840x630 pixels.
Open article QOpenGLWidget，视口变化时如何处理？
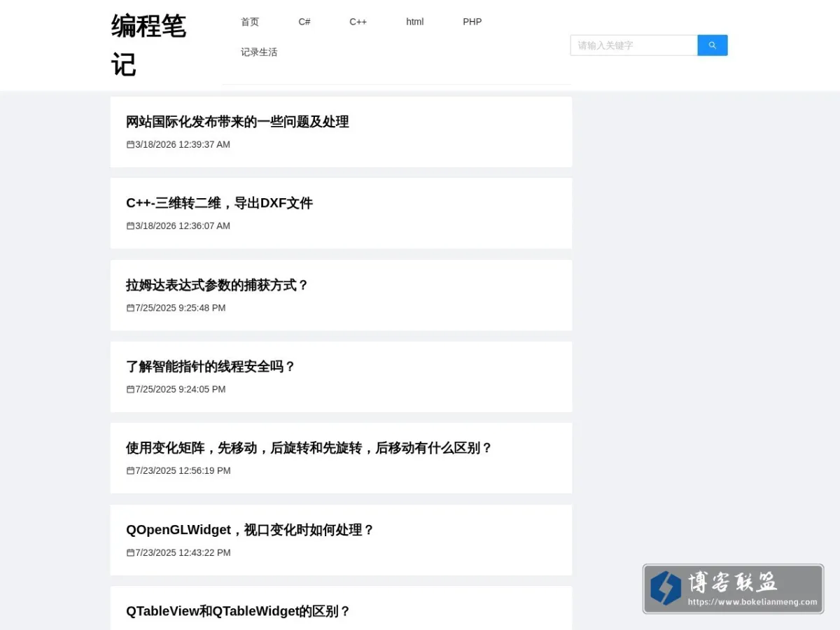[250, 530]
